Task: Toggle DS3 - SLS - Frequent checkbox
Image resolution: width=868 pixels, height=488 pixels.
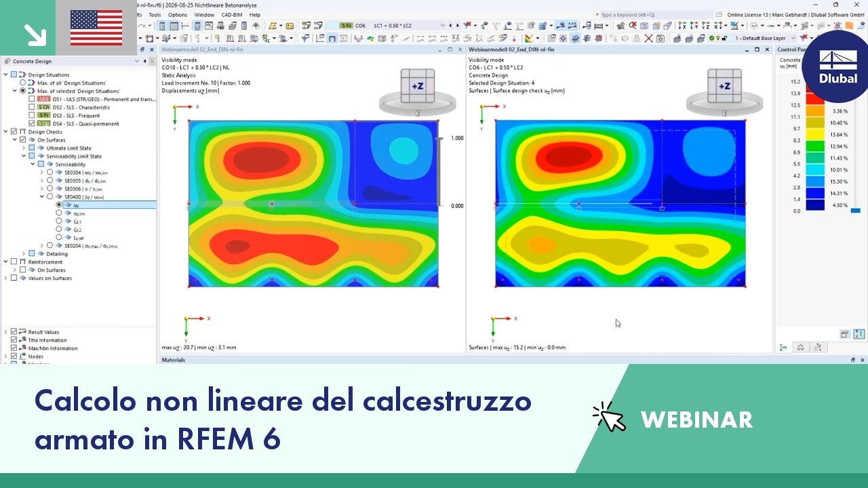Action: pos(31,115)
